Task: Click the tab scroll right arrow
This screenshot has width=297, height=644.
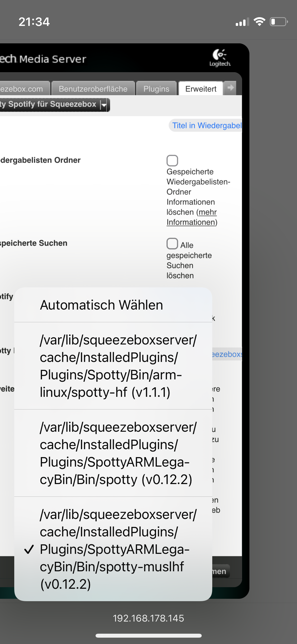Action: point(230,88)
